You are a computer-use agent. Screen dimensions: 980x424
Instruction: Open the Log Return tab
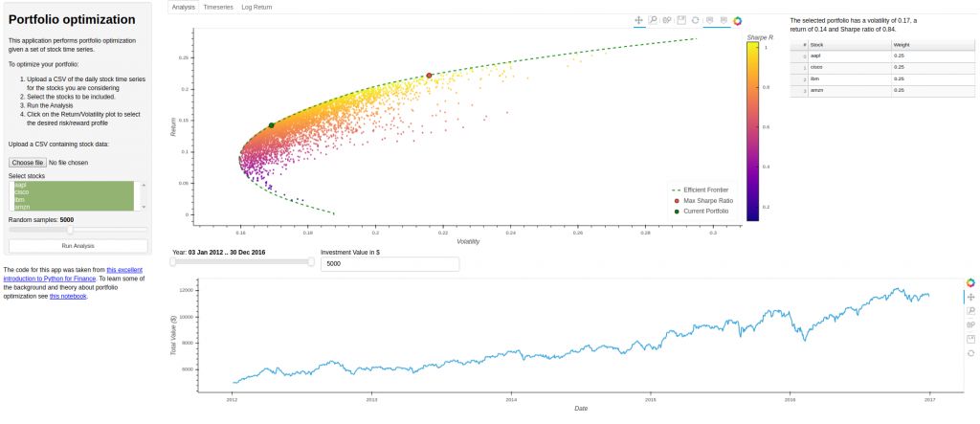256,7
